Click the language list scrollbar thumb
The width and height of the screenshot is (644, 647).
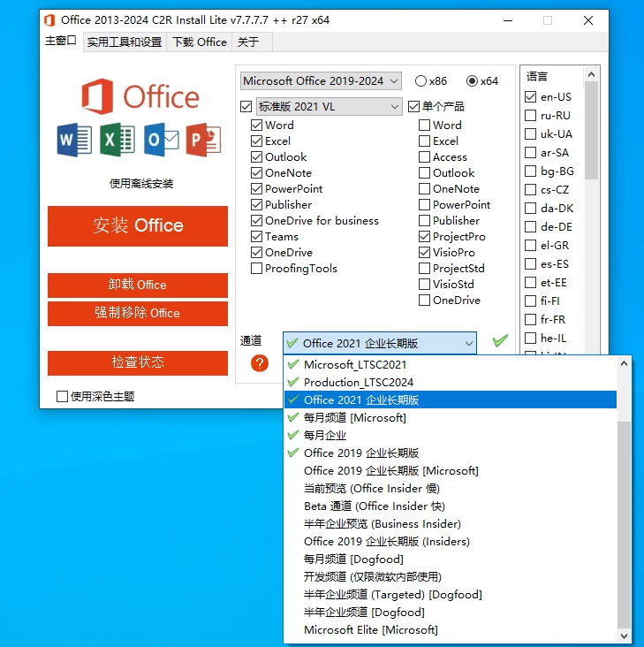click(591, 131)
